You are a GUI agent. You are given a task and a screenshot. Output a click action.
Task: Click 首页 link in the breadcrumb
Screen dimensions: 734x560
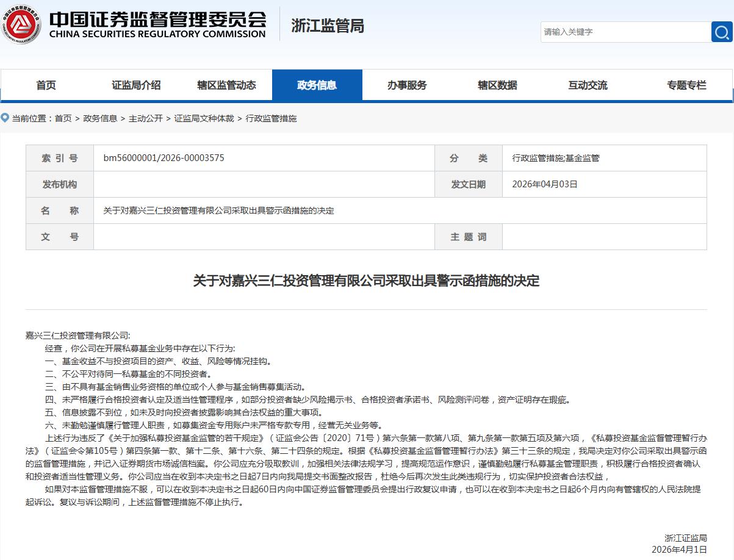click(63, 118)
